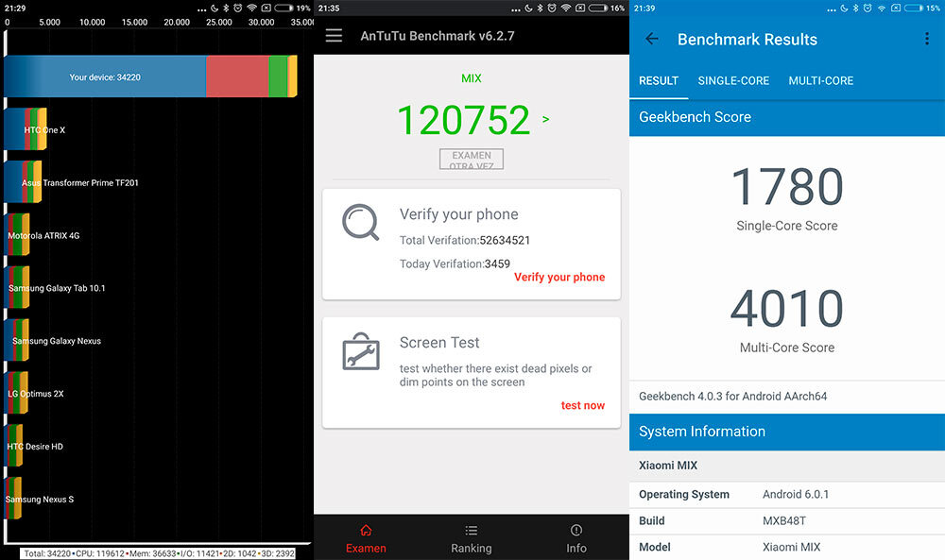Tap the arrow next to score 120752
The image size is (945, 560).
[545, 119]
